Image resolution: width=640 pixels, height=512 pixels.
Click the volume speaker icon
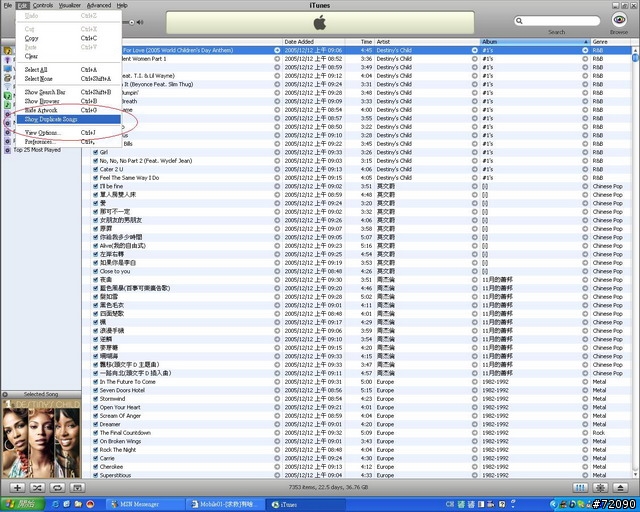140,22
